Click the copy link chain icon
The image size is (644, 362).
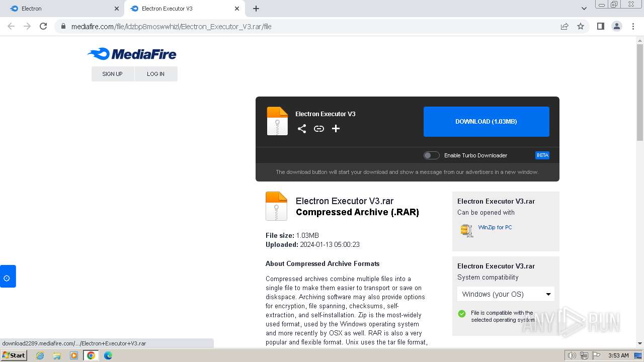click(x=319, y=129)
